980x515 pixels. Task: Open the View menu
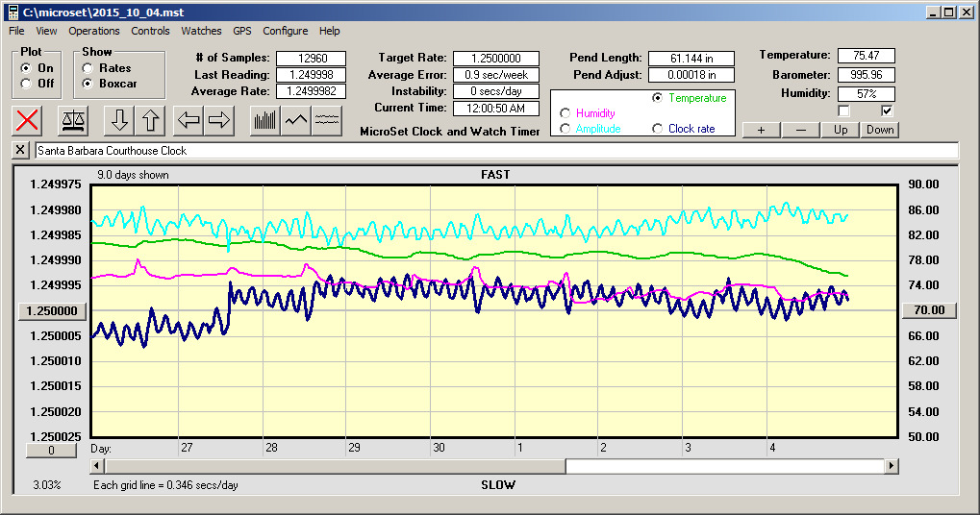point(46,31)
